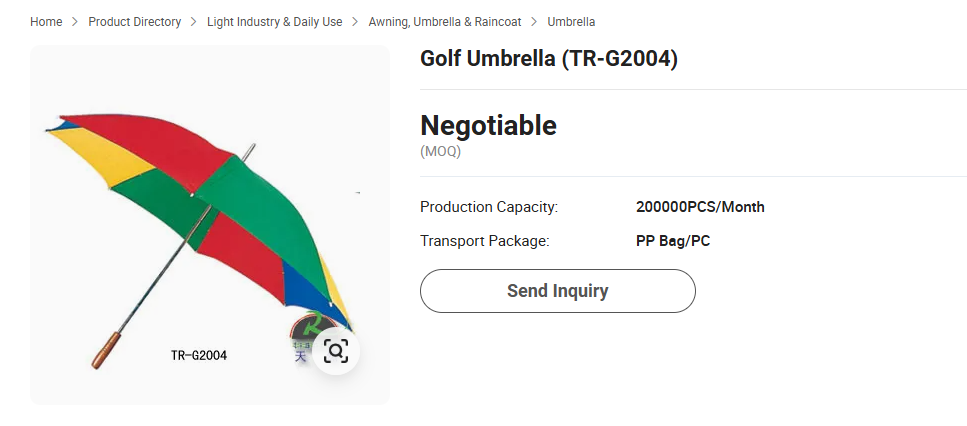Go to the Home breadcrumb
This screenshot has width=967, height=426.
(x=46, y=22)
